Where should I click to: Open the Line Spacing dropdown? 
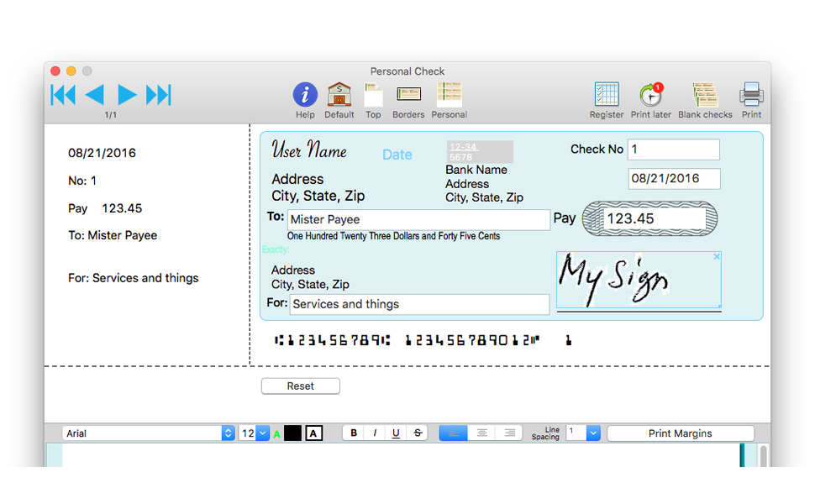pos(593,433)
